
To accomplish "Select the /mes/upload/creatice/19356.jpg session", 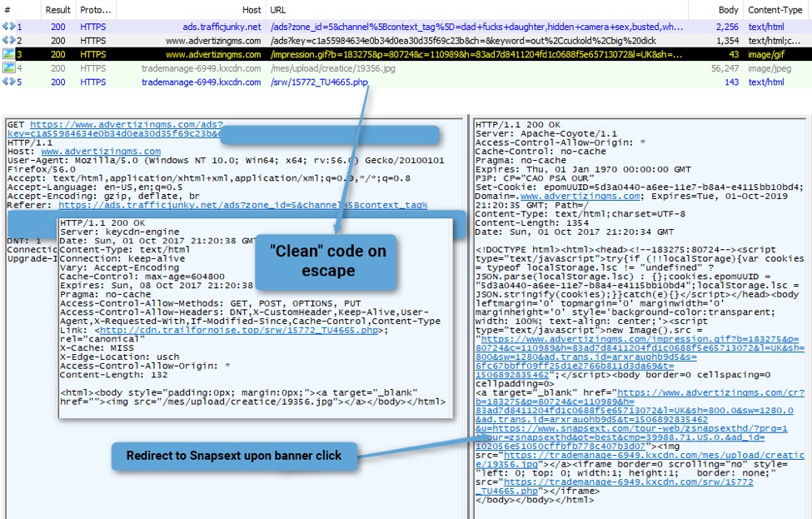I will (x=332, y=67).
